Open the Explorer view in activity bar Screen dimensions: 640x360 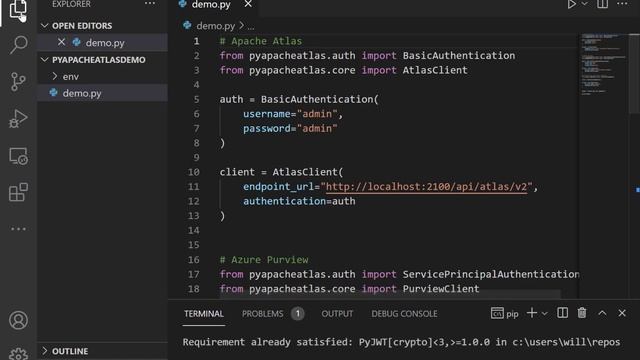click(x=18, y=9)
